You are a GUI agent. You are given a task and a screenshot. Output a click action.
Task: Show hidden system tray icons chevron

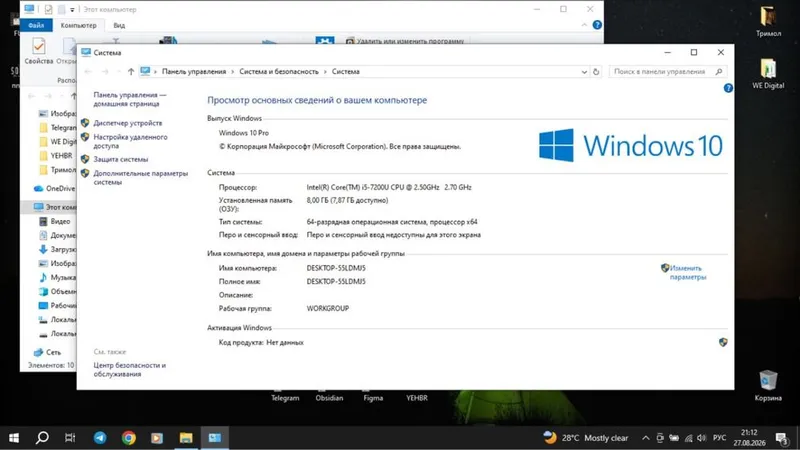pos(645,438)
